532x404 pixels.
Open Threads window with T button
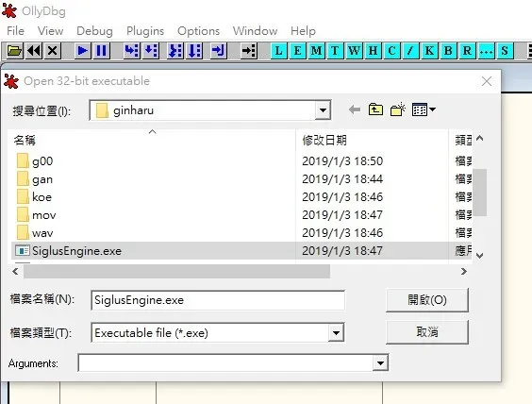335,51
